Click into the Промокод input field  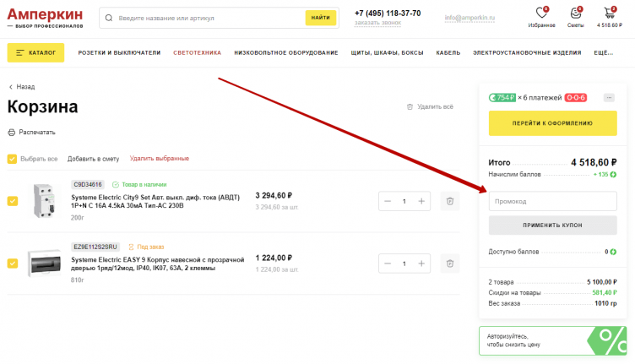coord(552,201)
